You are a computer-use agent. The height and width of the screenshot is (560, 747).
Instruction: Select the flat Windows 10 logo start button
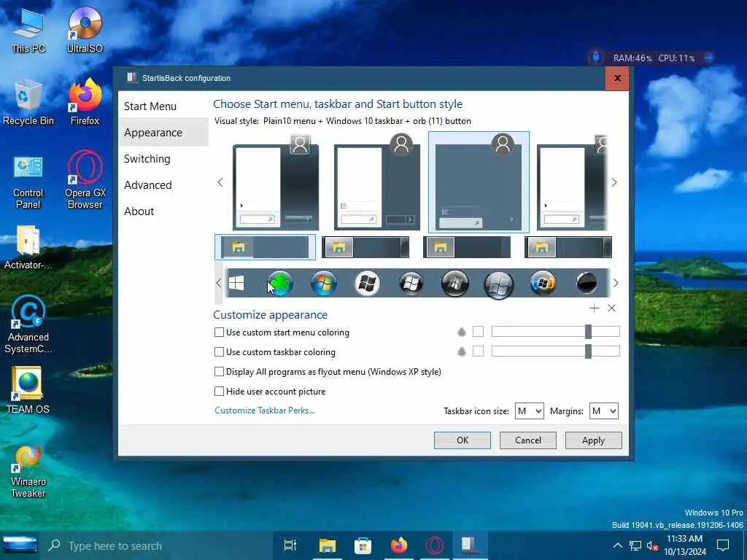(x=237, y=284)
